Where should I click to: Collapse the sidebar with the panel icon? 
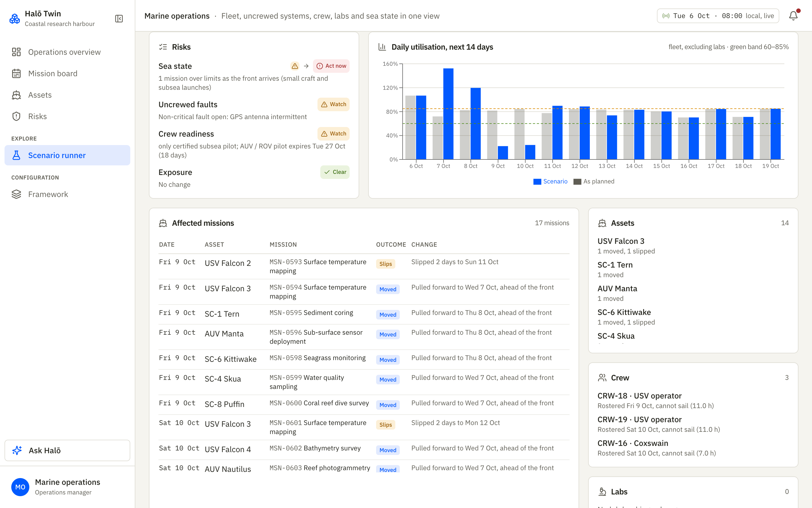[119, 18]
